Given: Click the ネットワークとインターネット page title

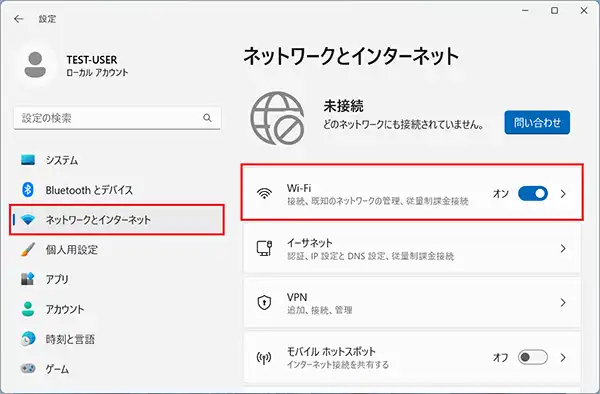Looking at the screenshot, I should coord(351,56).
